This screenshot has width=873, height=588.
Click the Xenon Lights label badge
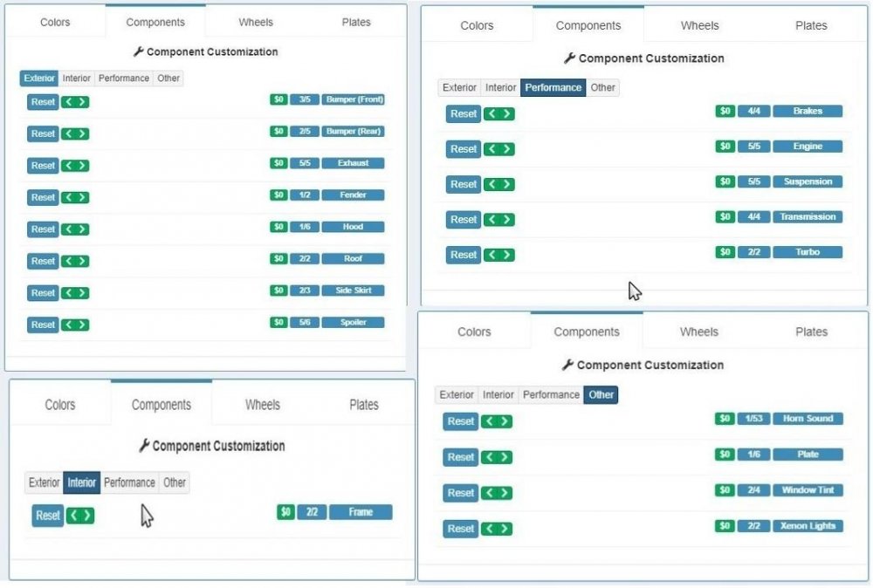point(808,526)
